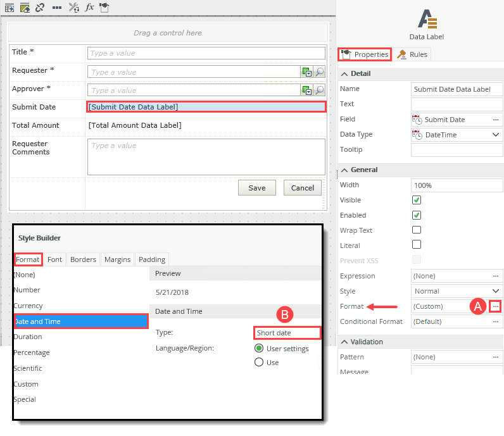Open the Format property ellipsis button
This screenshot has height=436, width=504.
(x=496, y=306)
